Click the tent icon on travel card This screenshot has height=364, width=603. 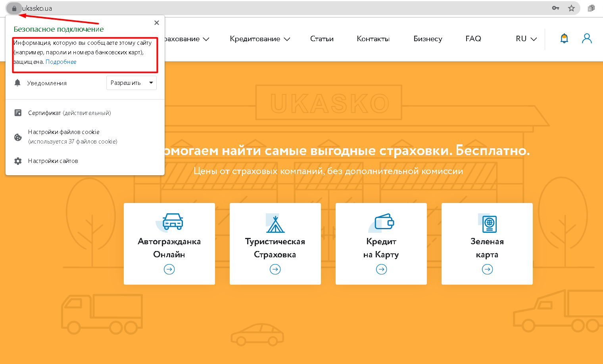click(x=275, y=223)
